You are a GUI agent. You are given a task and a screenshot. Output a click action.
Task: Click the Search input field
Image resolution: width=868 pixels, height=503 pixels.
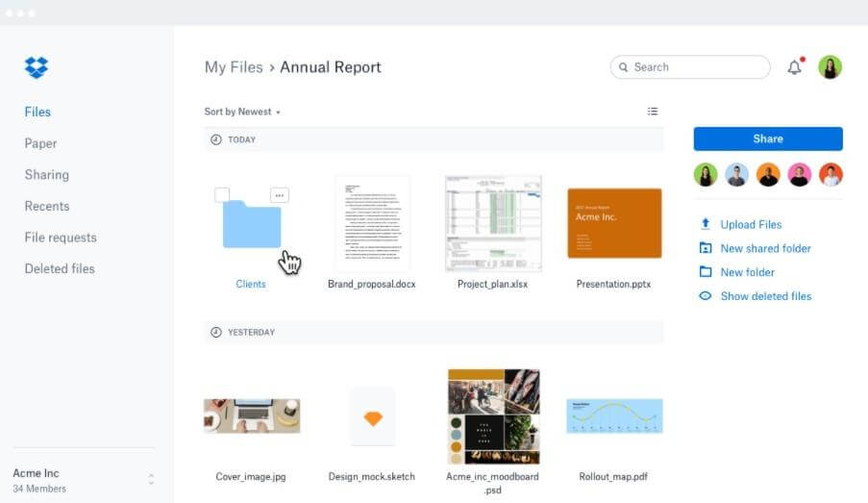tap(690, 67)
